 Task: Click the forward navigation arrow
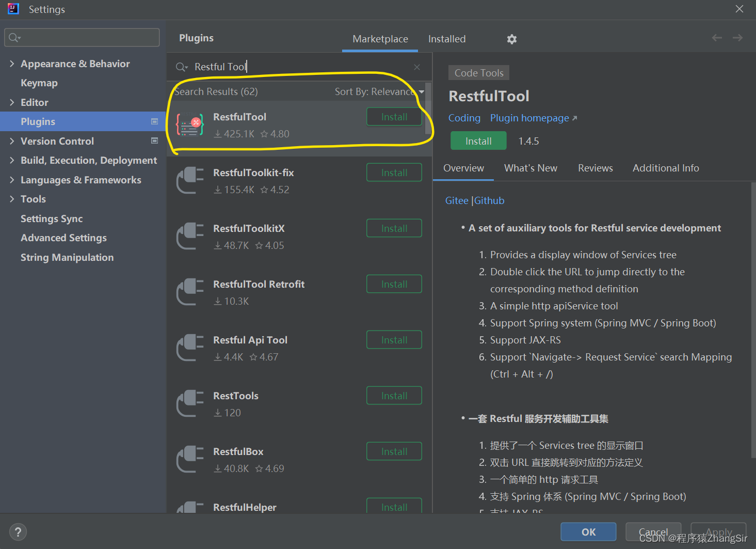(737, 38)
